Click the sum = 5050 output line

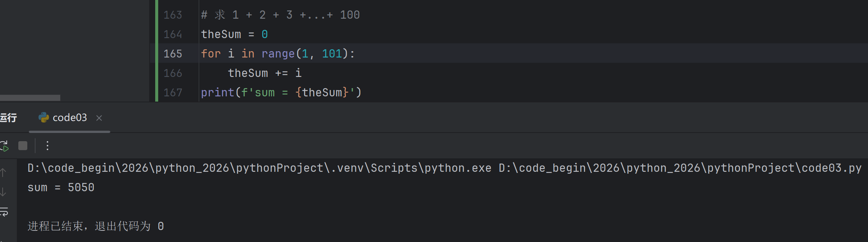61,187
